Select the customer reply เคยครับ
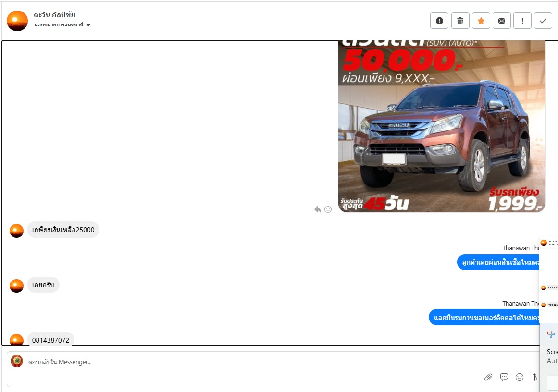This screenshot has width=558, height=392. 43,285
